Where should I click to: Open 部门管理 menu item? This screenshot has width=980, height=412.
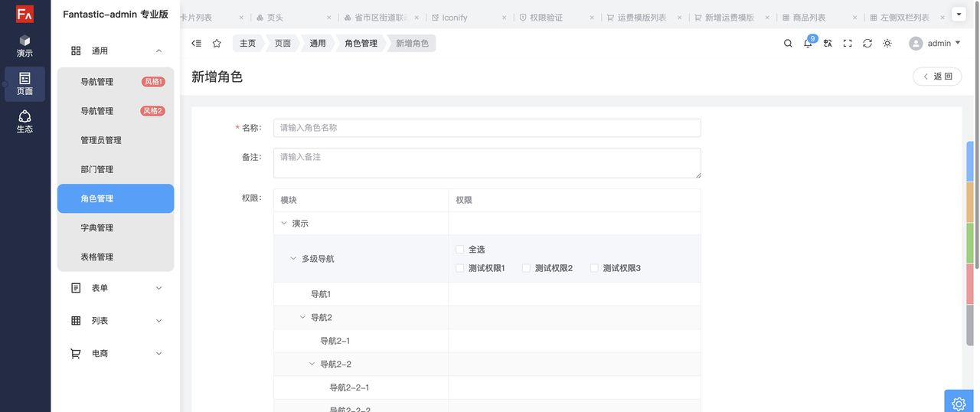tap(116, 169)
